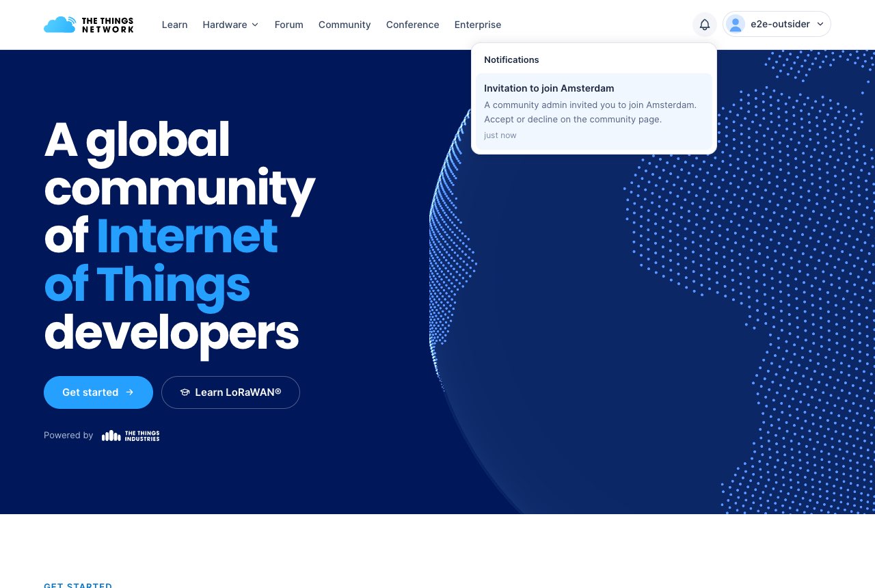Open the Invitation to join Amsterdam notification
The image size is (875, 588).
(594, 111)
